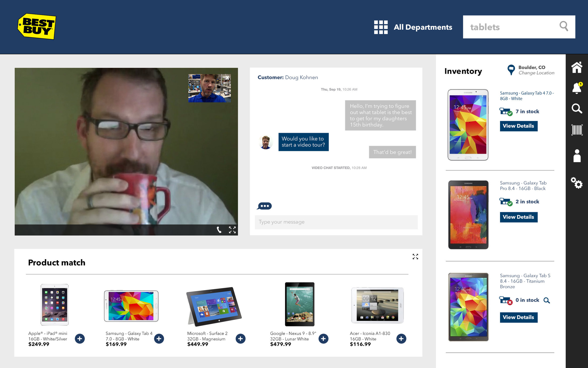Image resolution: width=588 pixels, height=368 pixels.
Task: Click the Type your message field
Action: click(x=336, y=222)
